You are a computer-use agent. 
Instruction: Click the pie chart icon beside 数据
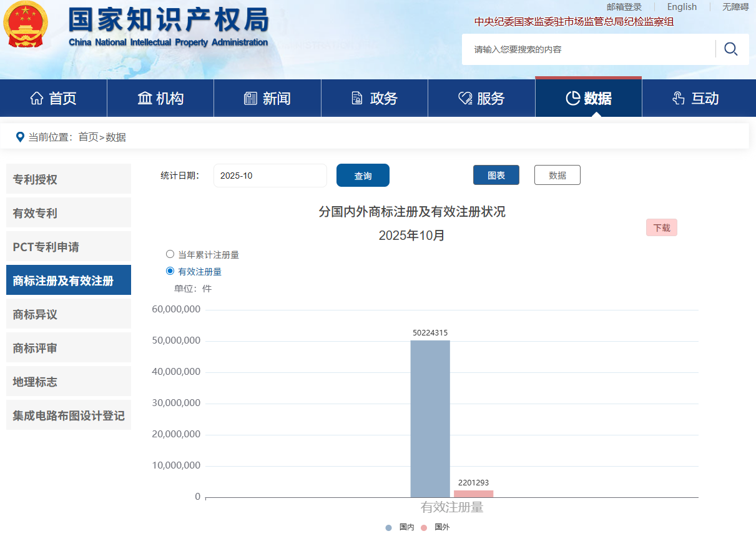click(x=572, y=98)
